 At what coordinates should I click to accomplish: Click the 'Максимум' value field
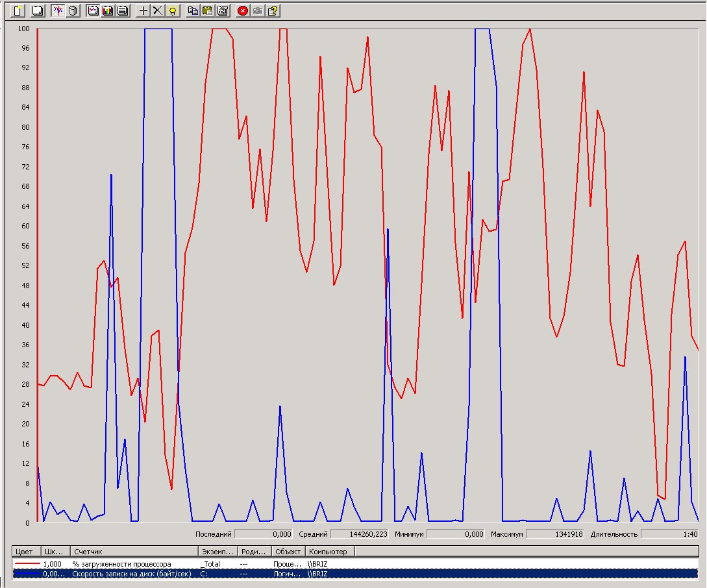pos(555,534)
